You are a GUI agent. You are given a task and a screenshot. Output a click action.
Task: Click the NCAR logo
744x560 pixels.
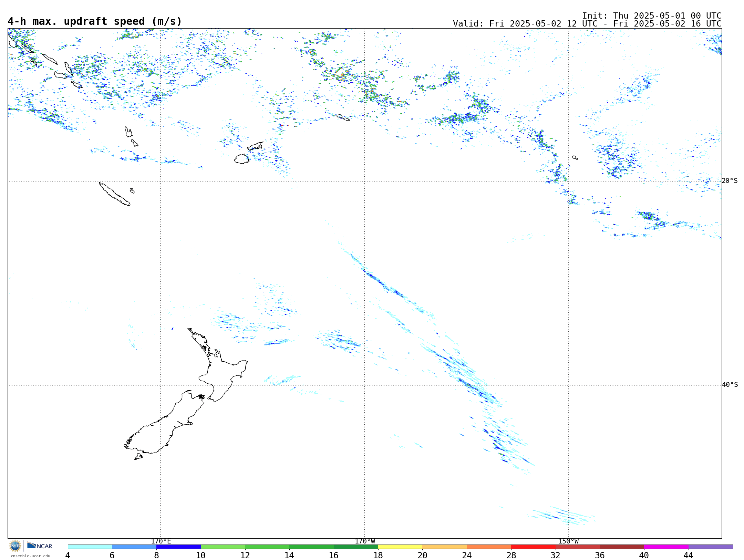[x=40, y=546]
